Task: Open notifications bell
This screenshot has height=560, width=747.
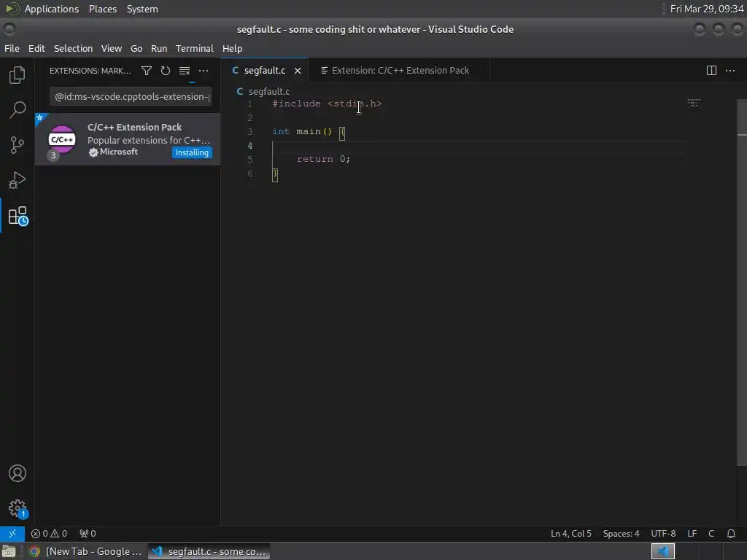Action: point(731,533)
